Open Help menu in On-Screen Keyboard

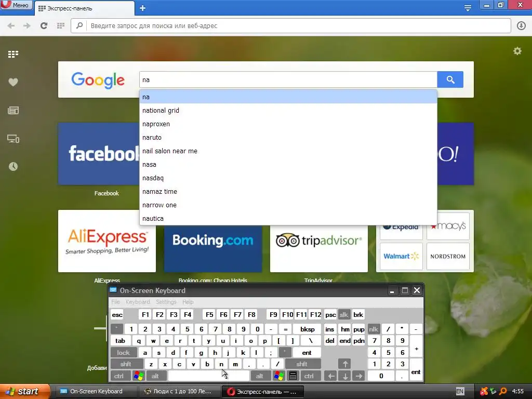click(x=188, y=302)
